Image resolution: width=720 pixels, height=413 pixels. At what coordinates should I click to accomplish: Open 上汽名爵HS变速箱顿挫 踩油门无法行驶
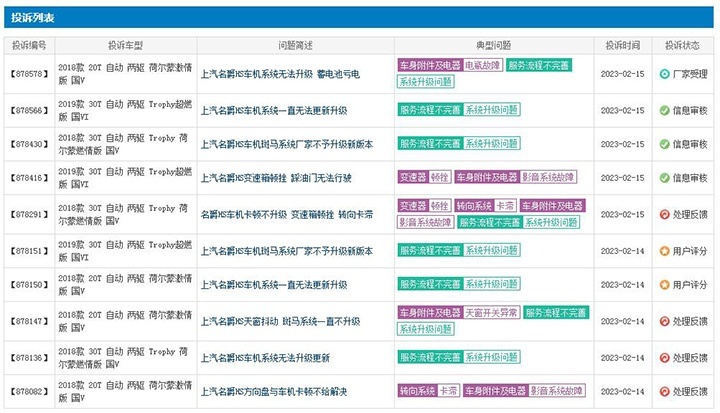276,178
